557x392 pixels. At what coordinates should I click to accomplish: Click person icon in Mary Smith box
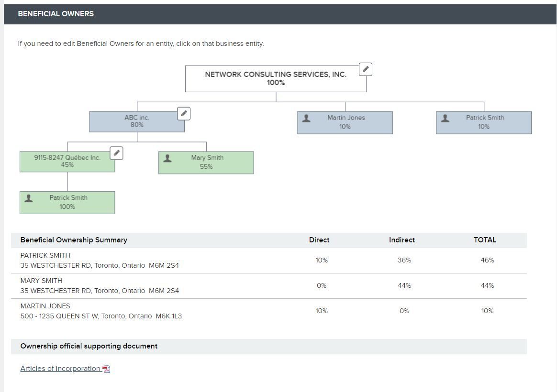167,158
